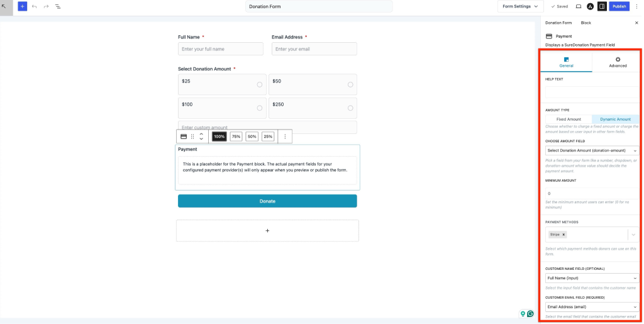Open the document overview list view
The image size is (644, 324).
58,6
